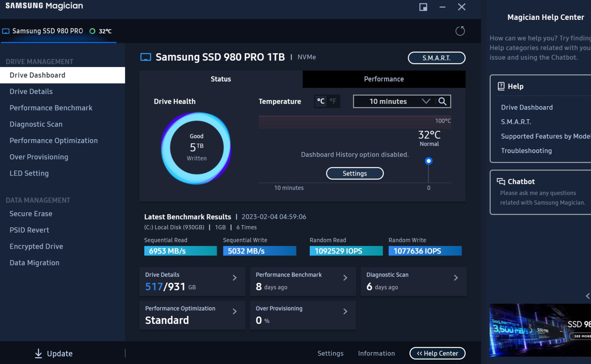The width and height of the screenshot is (591, 364).
Task: Open Performance Optimization in the sidebar
Action: pos(63,141)
